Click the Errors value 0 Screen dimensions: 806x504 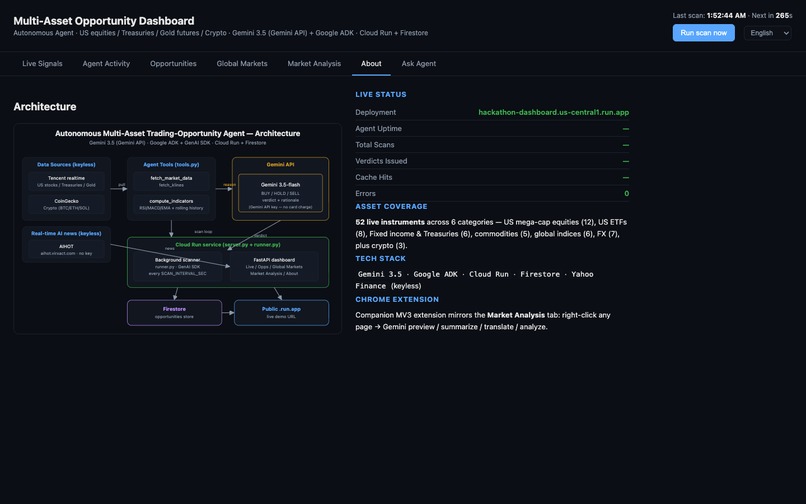(x=627, y=193)
